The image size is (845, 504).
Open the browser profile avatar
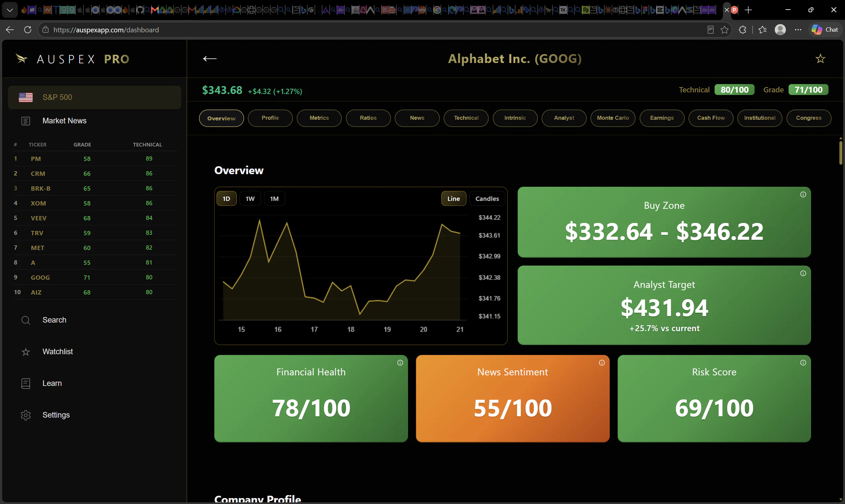click(x=780, y=30)
